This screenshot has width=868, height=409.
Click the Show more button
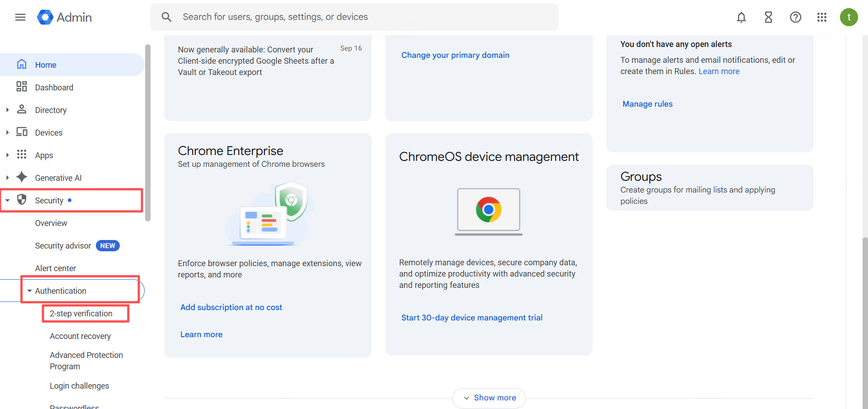[x=489, y=398]
